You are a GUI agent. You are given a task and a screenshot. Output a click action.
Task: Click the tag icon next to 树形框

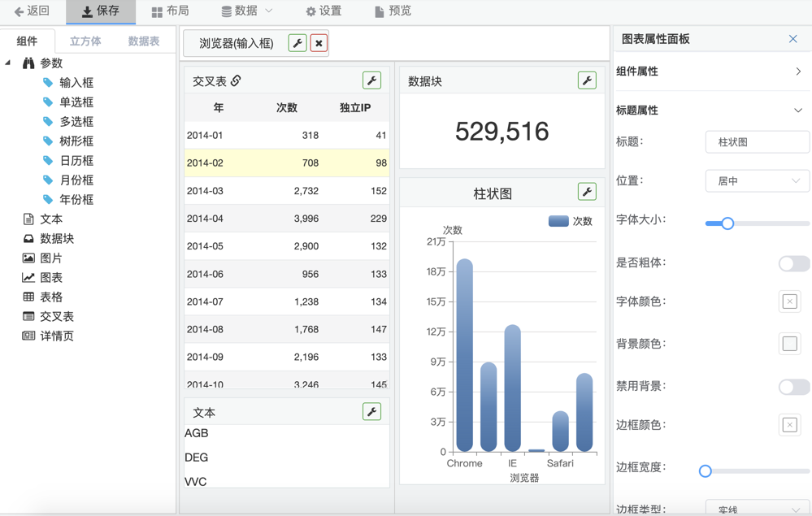(48, 141)
